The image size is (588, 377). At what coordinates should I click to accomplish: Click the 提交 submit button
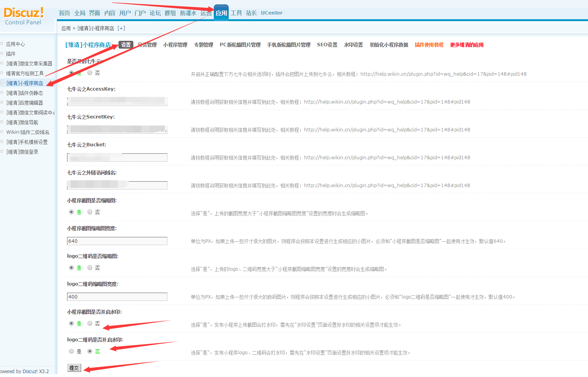(74, 368)
